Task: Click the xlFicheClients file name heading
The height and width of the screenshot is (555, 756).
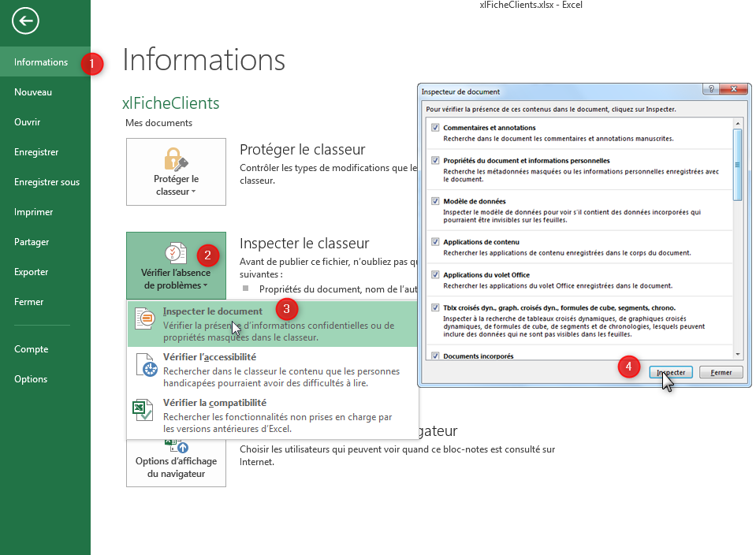Action: tap(171, 103)
